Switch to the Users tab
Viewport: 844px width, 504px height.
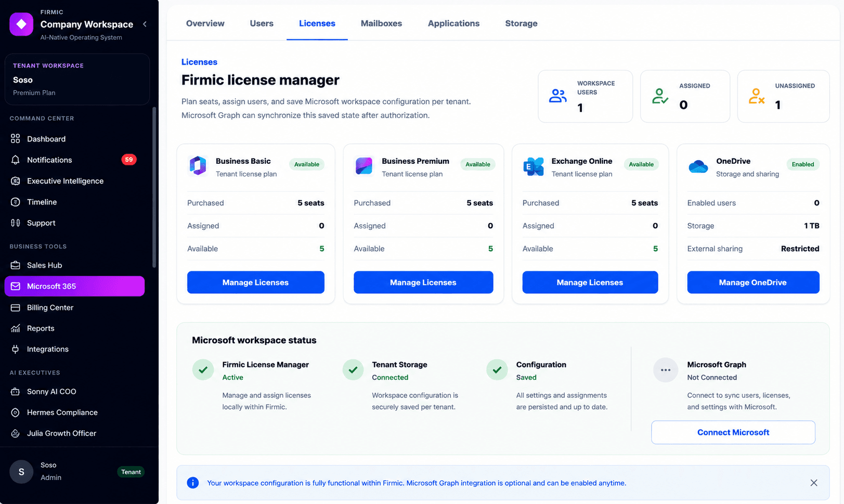tap(262, 23)
